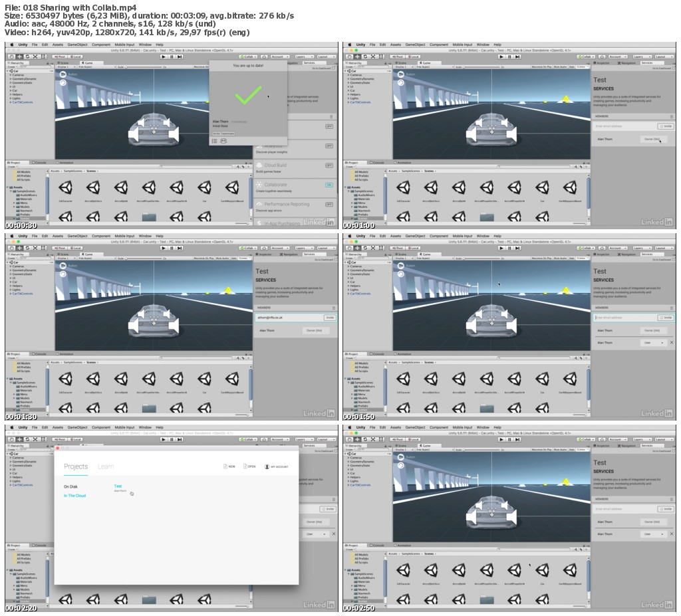This screenshot has width=681, height=616.
Task: Open User role dropdown in 00:01:50 frame
Action: (653, 342)
